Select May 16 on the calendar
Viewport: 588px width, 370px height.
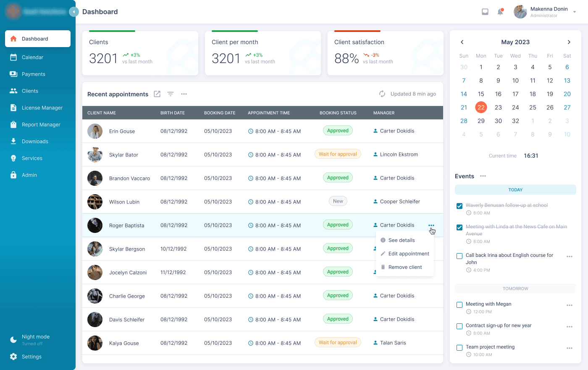(498, 94)
